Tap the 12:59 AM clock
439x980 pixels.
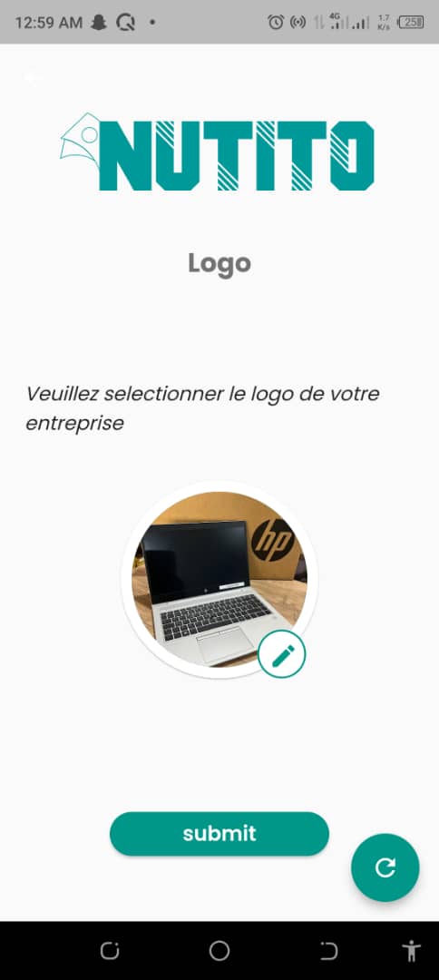click(49, 23)
